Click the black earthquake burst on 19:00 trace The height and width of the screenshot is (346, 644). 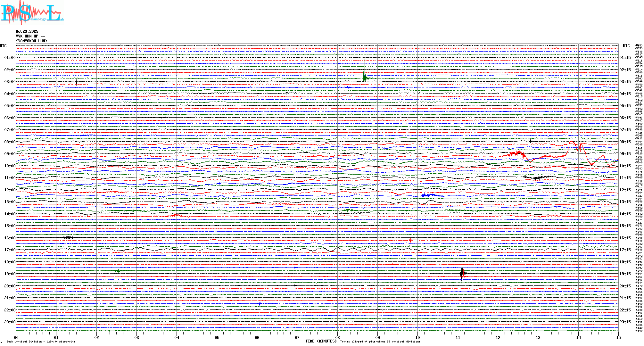[462, 273]
